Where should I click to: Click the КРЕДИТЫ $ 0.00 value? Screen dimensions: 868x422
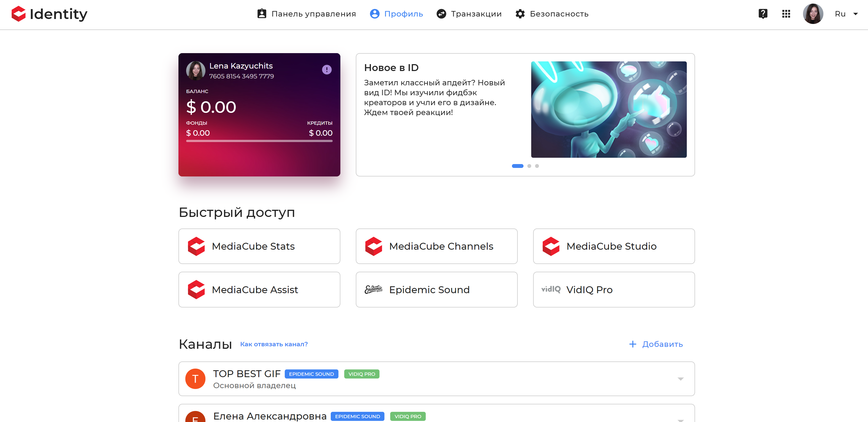coord(321,133)
